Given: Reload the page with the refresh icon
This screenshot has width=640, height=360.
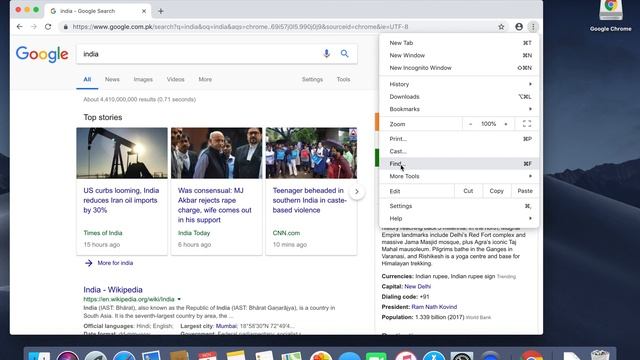Looking at the screenshot, I should point(48,27).
